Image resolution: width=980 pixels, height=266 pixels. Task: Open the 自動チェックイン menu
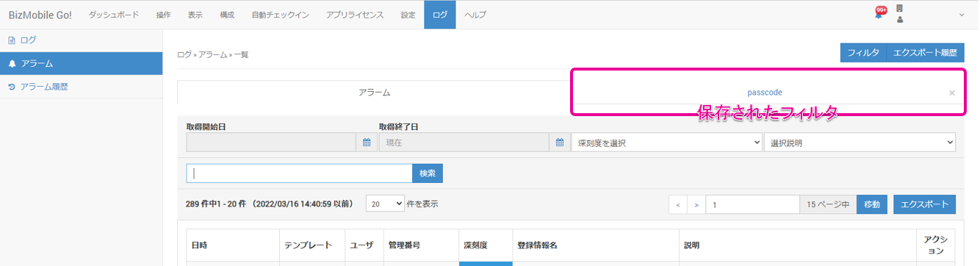(280, 15)
